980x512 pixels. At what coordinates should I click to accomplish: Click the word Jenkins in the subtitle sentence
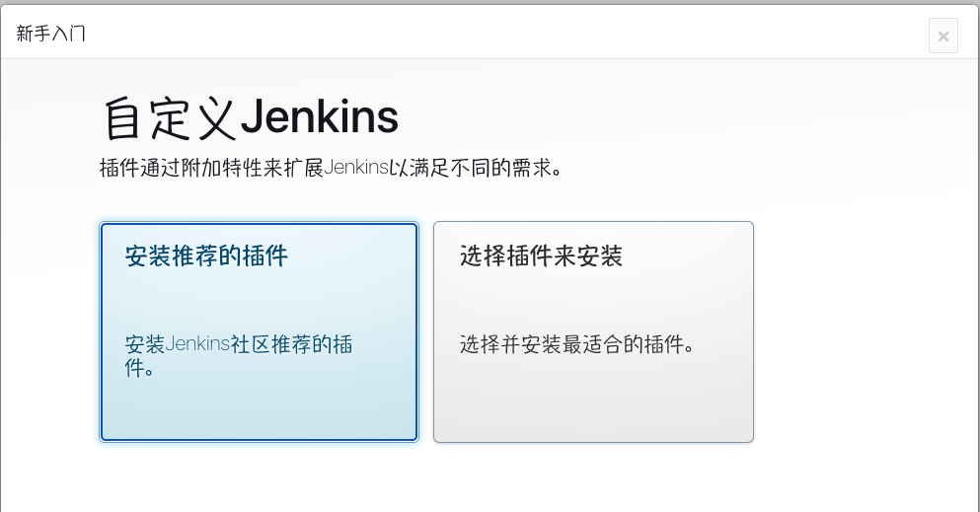point(356,168)
